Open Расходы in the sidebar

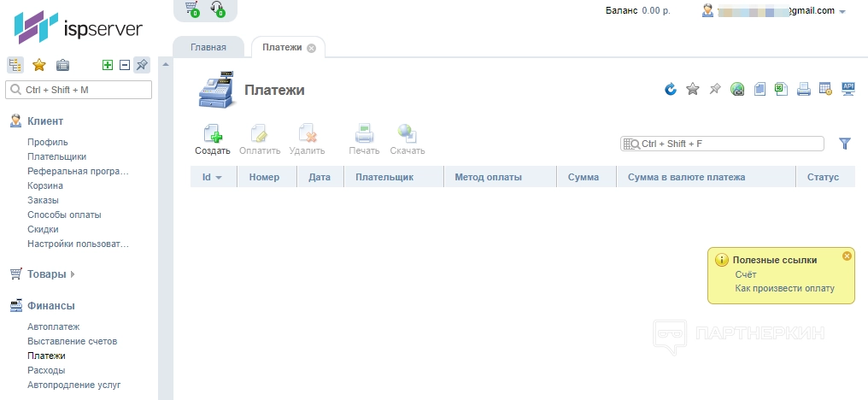click(46, 370)
